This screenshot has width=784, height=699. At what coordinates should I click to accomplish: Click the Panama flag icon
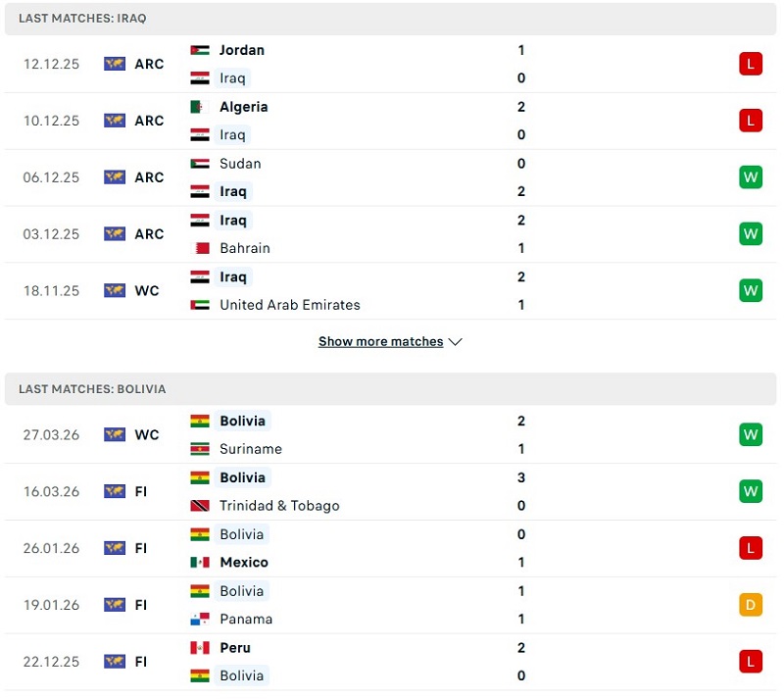(200, 620)
